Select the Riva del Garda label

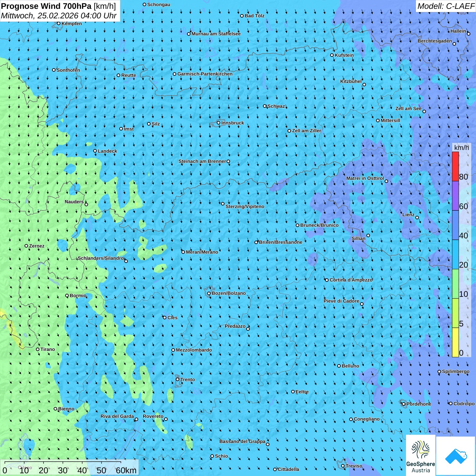[x=117, y=416]
